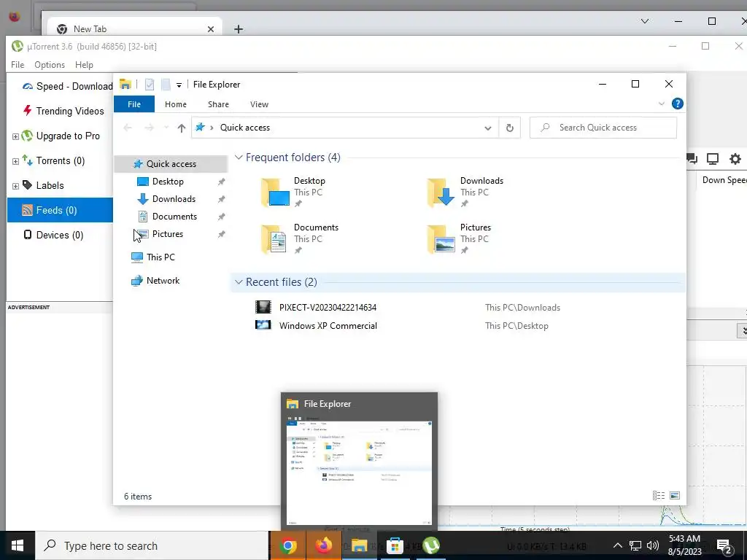
Task: Select Desktop folder in Frequent folders
Action: pyautogui.click(x=293, y=192)
